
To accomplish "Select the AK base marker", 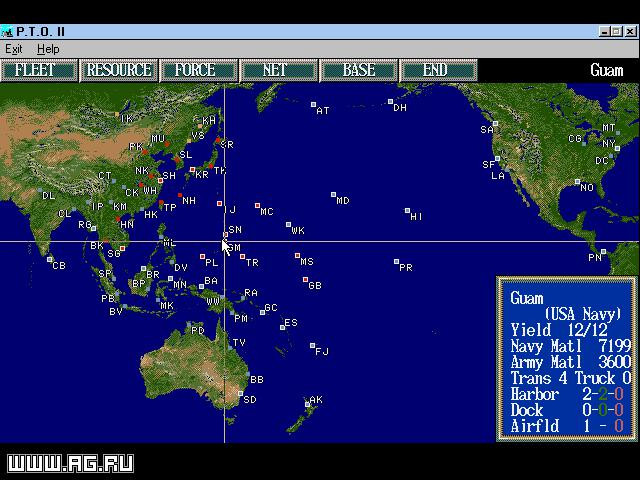I will pyautogui.click(x=307, y=404).
